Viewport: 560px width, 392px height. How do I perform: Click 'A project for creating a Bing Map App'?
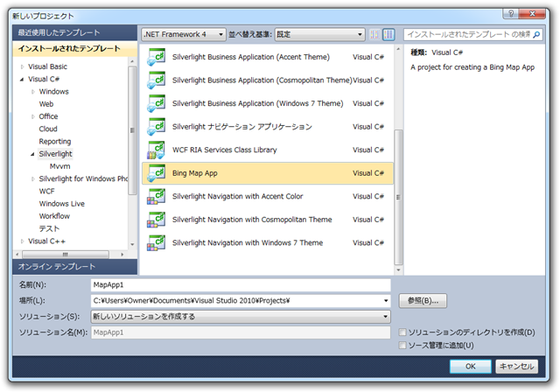[472, 67]
